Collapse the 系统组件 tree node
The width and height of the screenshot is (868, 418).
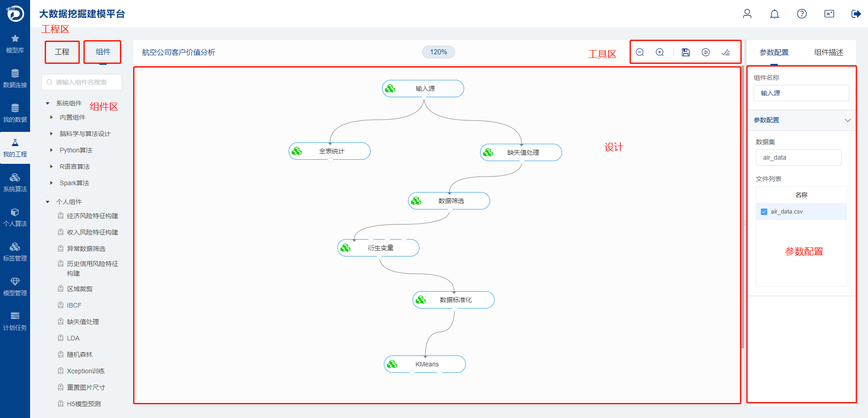[47, 104]
